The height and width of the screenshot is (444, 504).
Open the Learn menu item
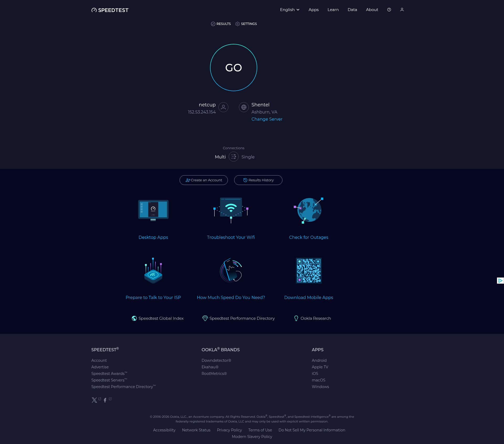(x=333, y=10)
